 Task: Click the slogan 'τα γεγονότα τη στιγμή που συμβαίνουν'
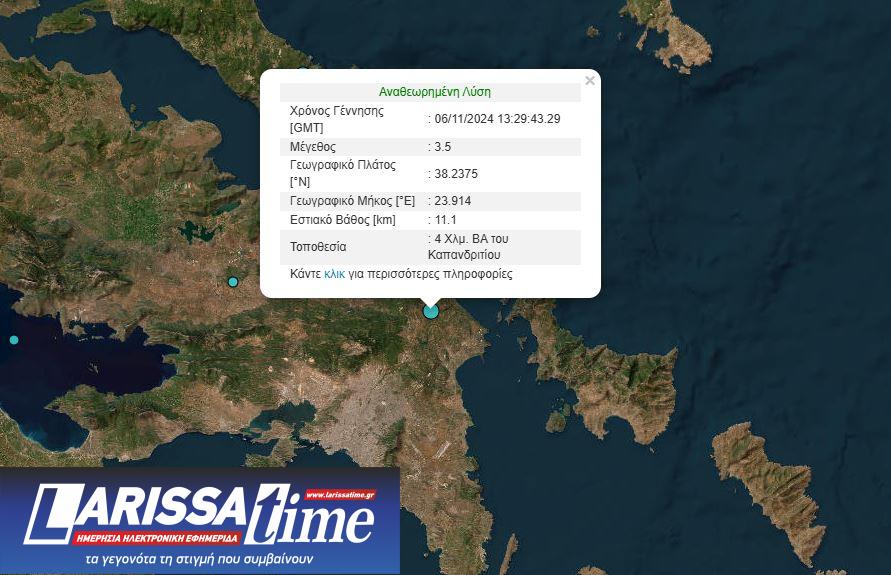pyautogui.click(x=200, y=559)
